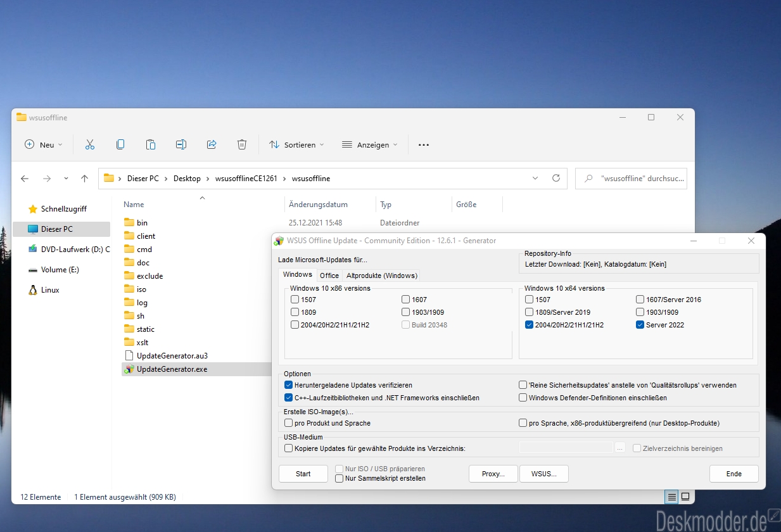Refresh the Explorer address bar
The width and height of the screenshot is (781, 532).
click(556, 179)
